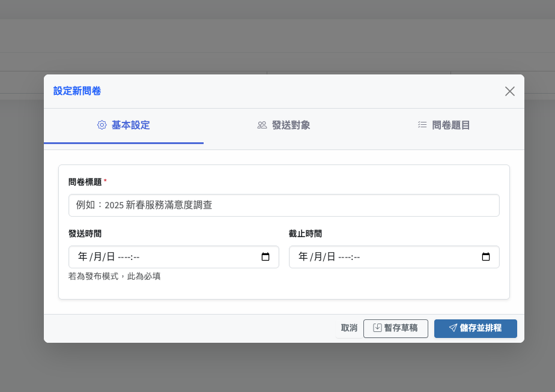
Task: Select the time segment in 截止時間
Action: click(349, 257)
